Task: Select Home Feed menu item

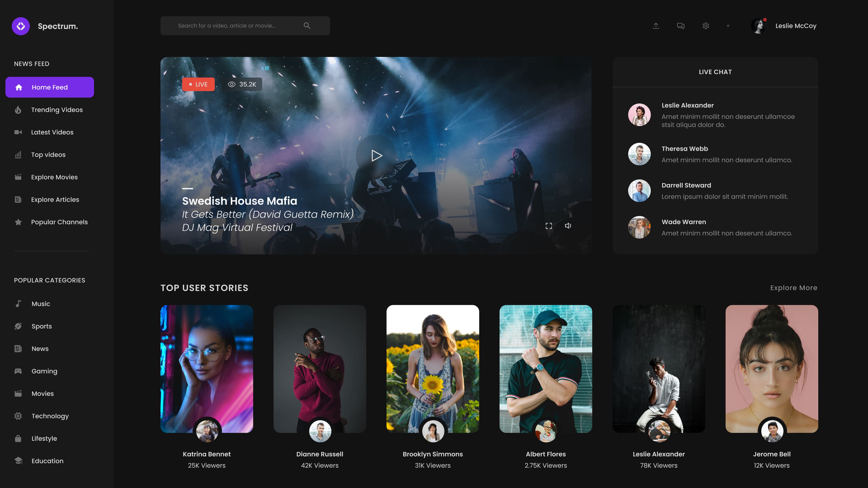Action: [50, 87]
